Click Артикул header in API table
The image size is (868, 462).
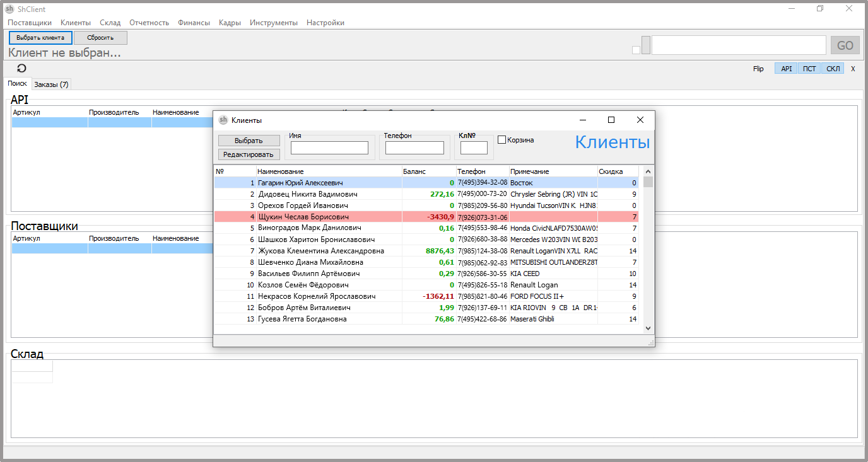(x=26, y=112)
